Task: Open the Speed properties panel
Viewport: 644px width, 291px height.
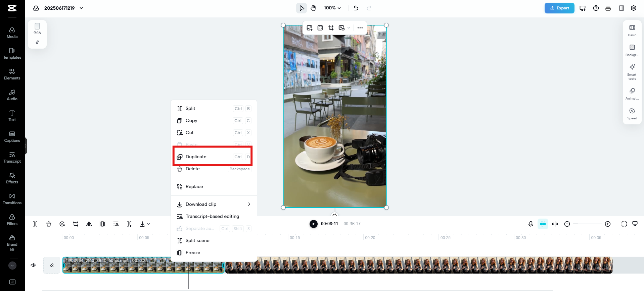Action: coord(632,114)
